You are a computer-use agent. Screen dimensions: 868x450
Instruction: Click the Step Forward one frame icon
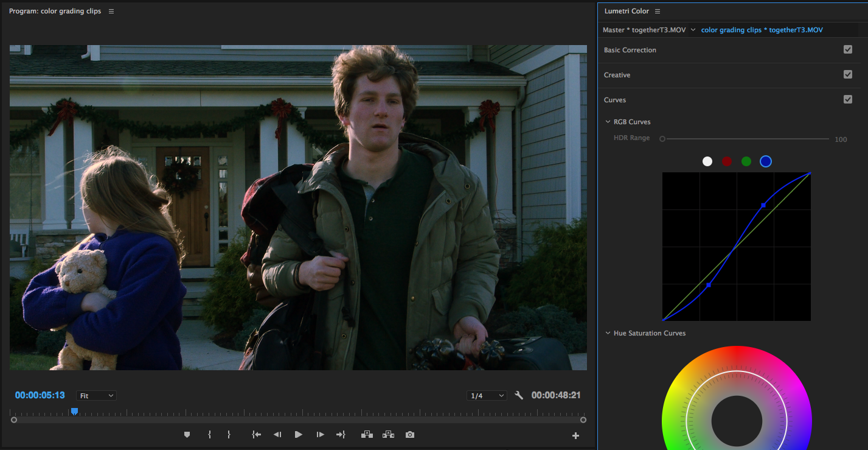320,434
